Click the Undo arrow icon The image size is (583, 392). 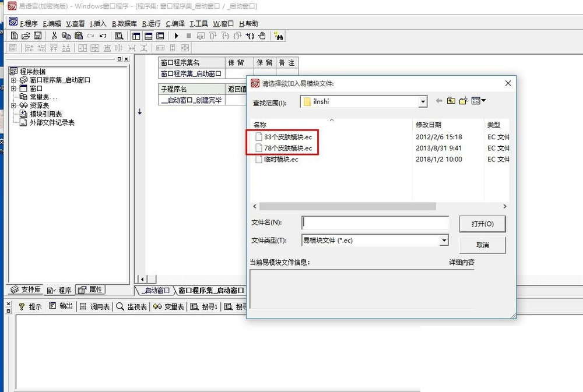point(103,36)
